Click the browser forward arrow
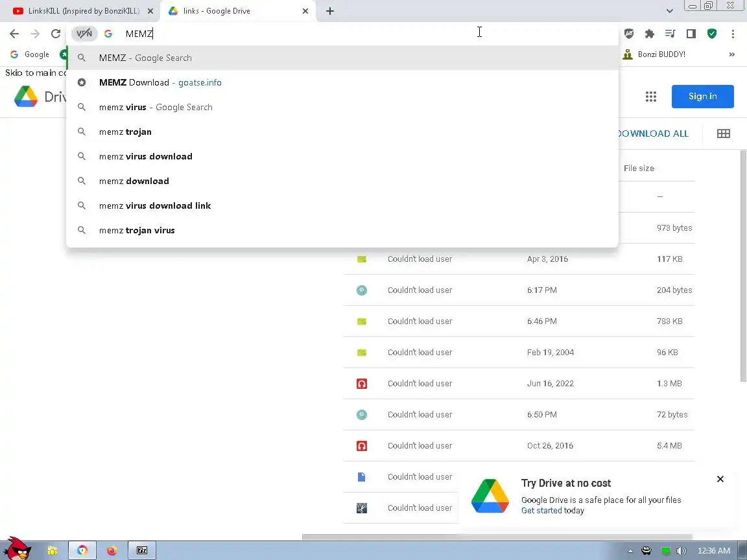 pos(35,33)
